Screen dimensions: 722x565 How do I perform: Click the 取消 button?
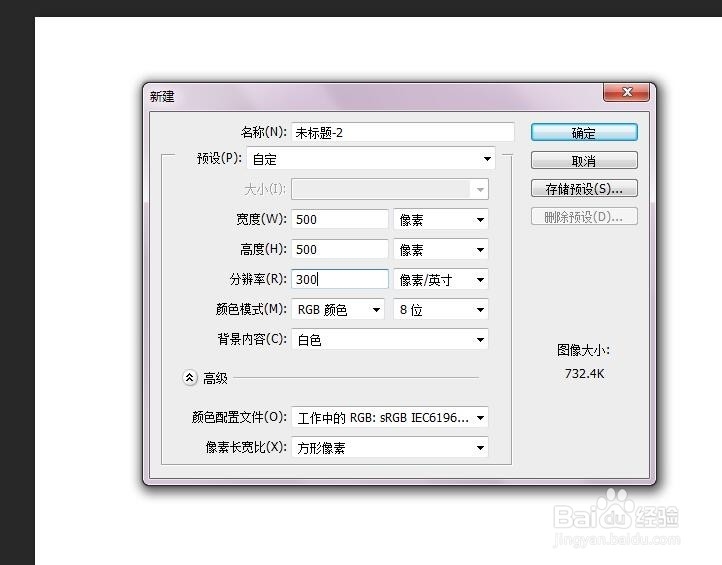[x=584, y=161]
